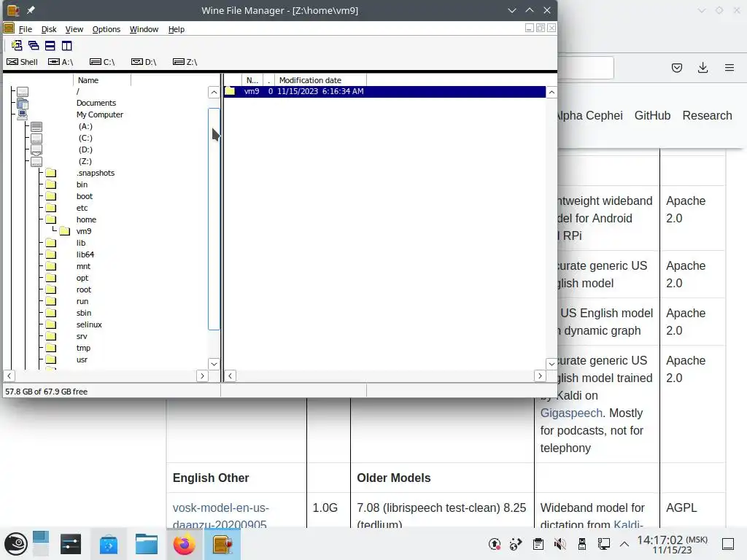Open the Help menu
This screenshot has width=747, height=560.
point(177,29)
